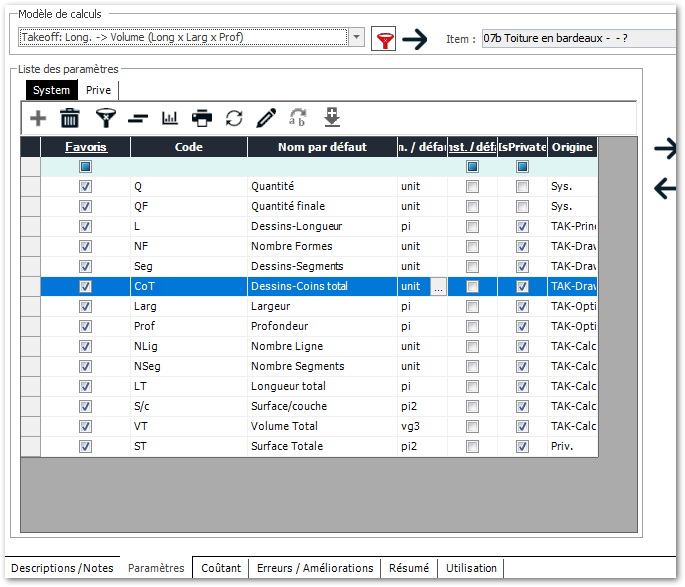Sort by the Code column header
The image size is (685, 587).
(x=188, y=147)
